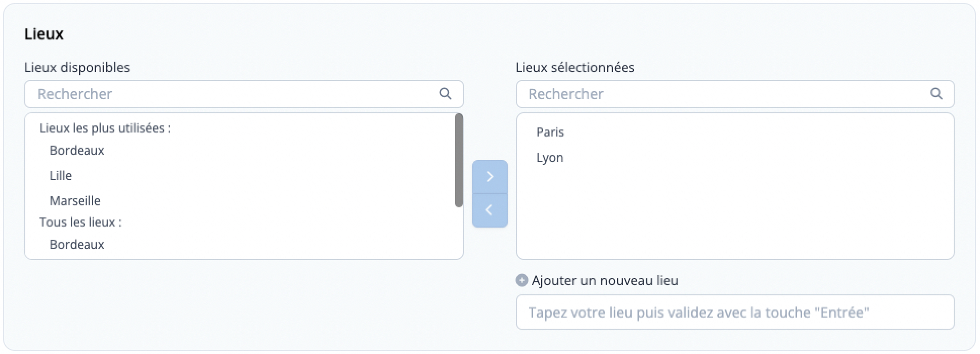Click the left chevron to remove place

click(489, 210)
